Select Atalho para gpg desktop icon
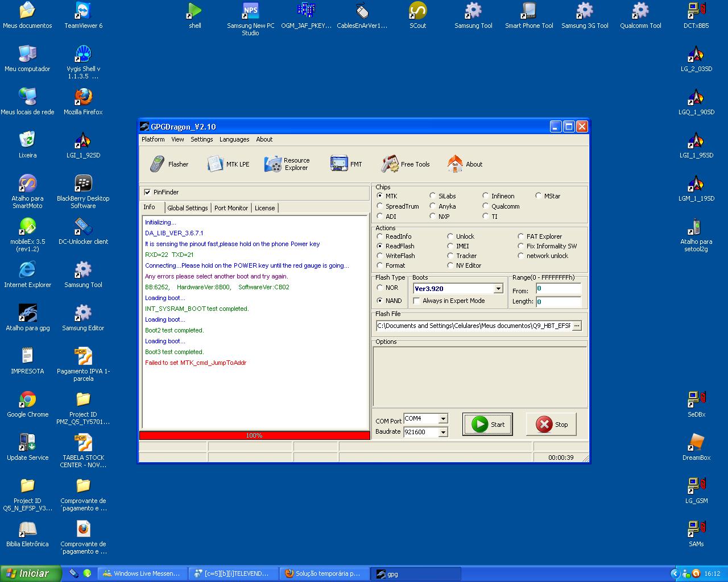Viewport: 728px width, 582px height. pyautogui.click(x=28, y=318)
